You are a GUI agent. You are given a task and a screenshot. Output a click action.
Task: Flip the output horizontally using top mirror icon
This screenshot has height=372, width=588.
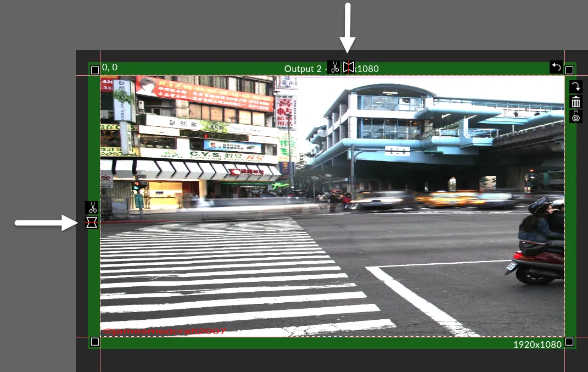click(349, 68)
